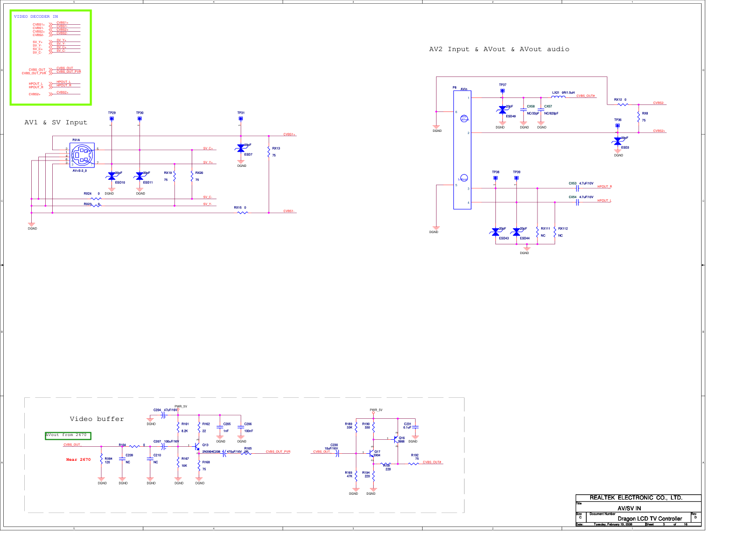Image resolution: width=756 pixels, height=534 pixels.
Task: Click the P8 AVin connector block
Action: 462,150
